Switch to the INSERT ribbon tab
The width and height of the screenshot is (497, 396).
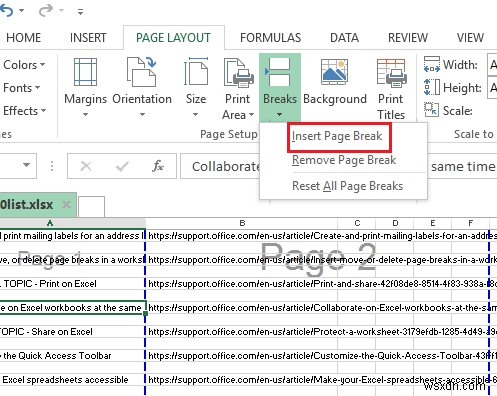point(88,38)
